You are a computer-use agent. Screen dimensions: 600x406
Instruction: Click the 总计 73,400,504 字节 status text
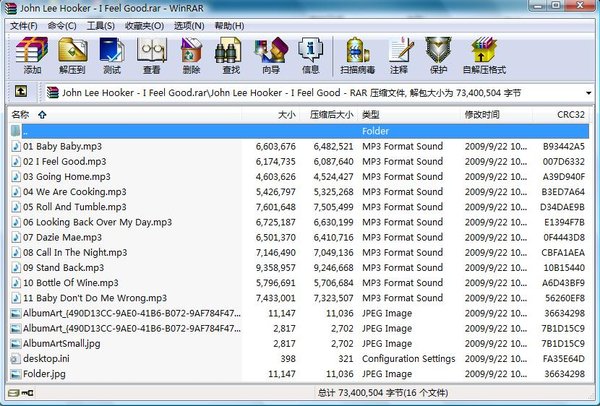click(x=383, y=393)
